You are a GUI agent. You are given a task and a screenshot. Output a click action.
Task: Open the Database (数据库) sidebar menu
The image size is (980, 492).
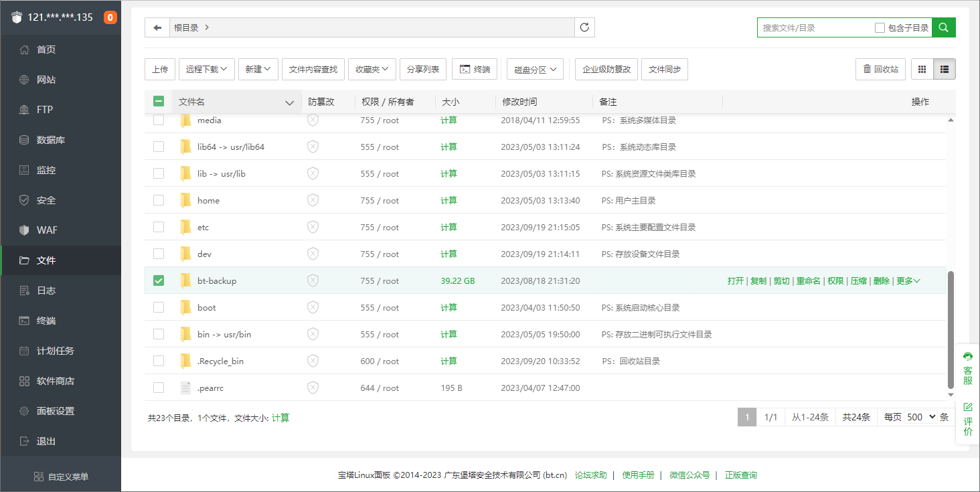click(x=50, y=140)
